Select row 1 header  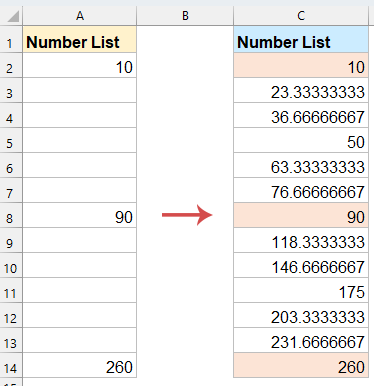(11, 40)
